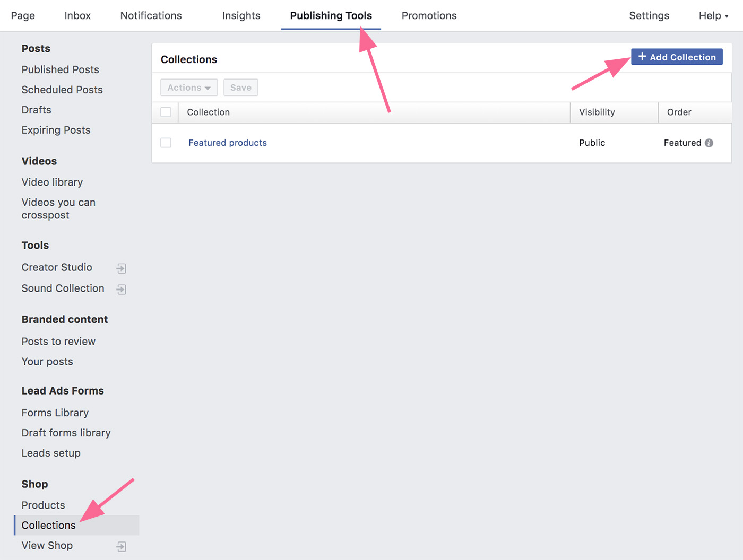This screenshot has width=743, height=560.
Task: Open the Actions dropdown
Action: click(x=189, y=87)
